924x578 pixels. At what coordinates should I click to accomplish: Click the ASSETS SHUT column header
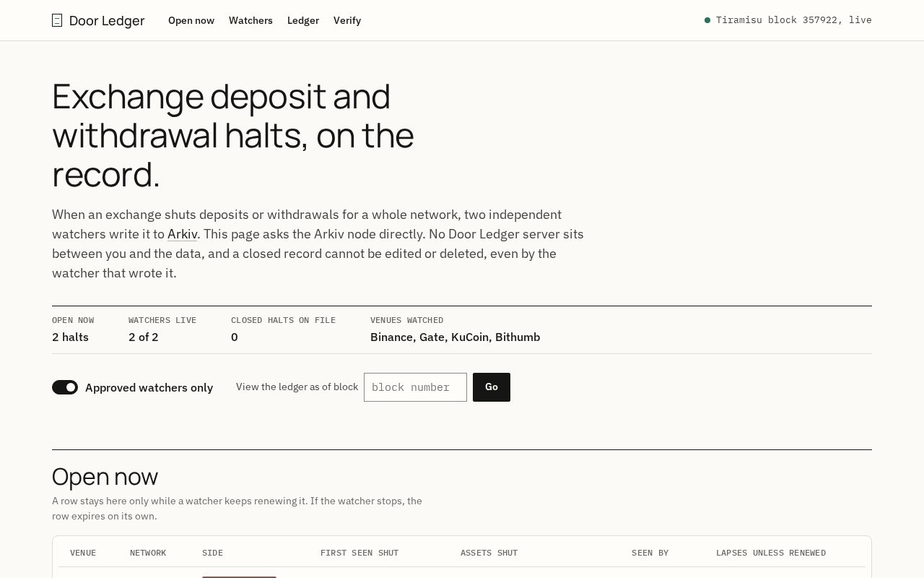[489, 553]
